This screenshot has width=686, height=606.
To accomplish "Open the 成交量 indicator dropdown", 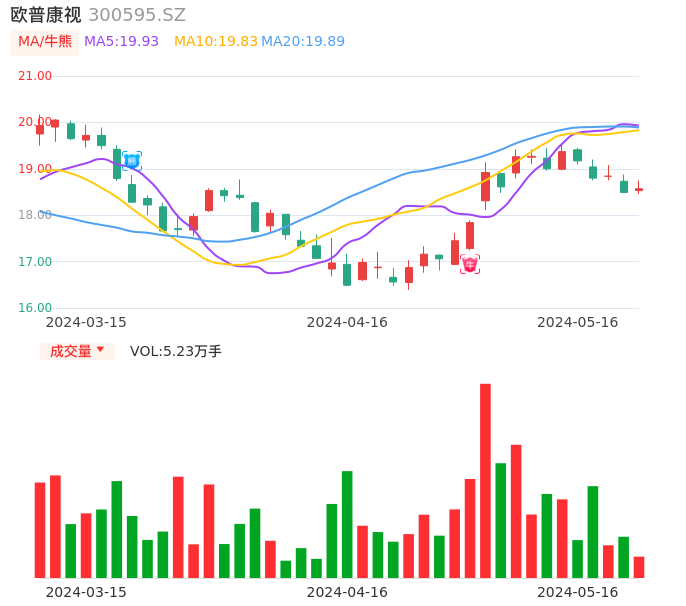I will coord(77,351).
